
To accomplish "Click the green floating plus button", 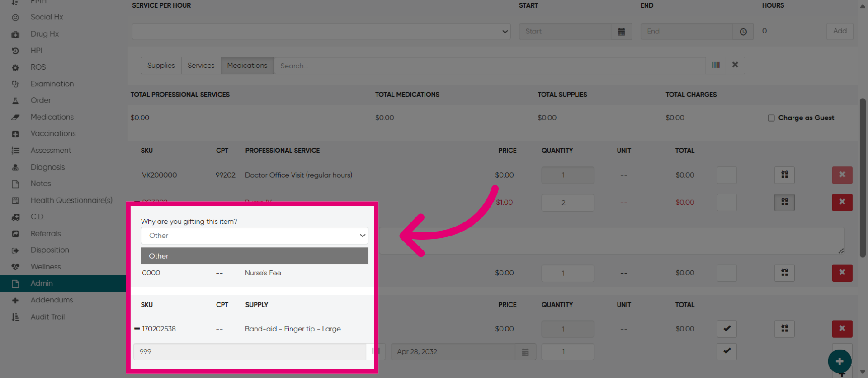I will click(x=840, y=361).
